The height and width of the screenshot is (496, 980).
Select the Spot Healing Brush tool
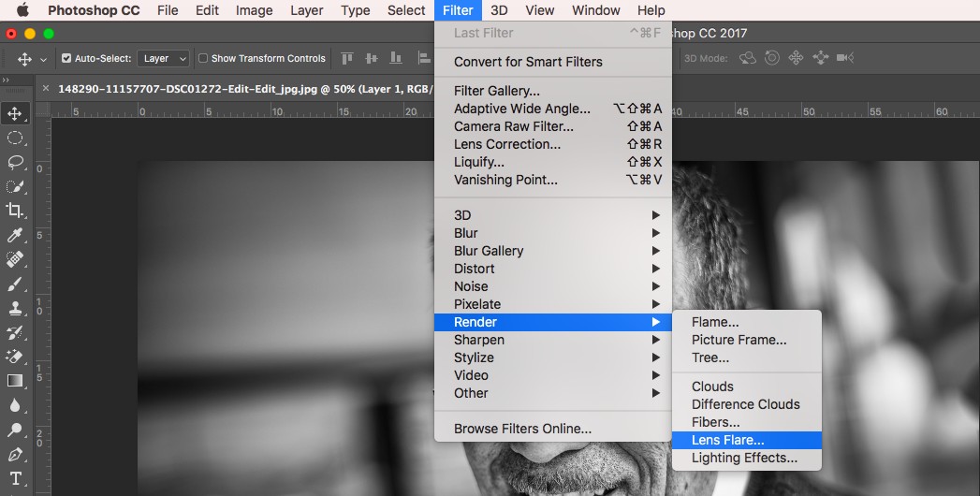15,258
